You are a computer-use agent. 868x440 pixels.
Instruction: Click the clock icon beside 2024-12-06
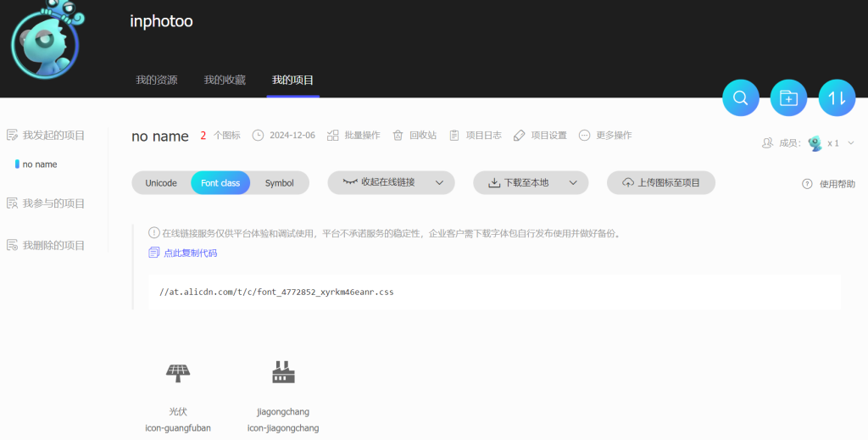point(258,135)
